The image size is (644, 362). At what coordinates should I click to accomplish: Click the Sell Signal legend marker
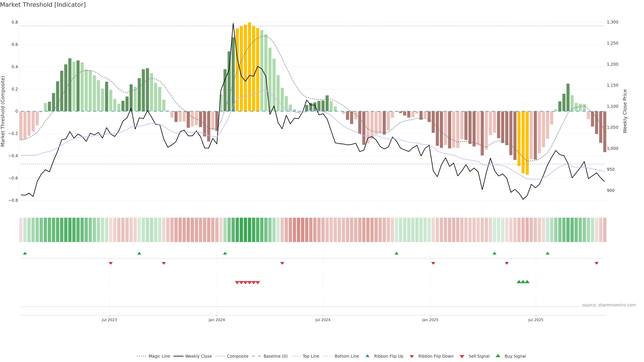click(462, 356)
